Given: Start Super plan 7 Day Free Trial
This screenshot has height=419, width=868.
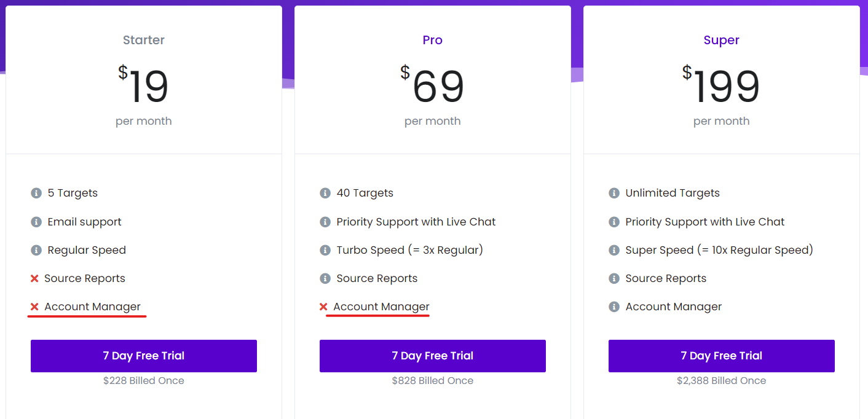Looking at the screenshot, I should pos(722,356).
